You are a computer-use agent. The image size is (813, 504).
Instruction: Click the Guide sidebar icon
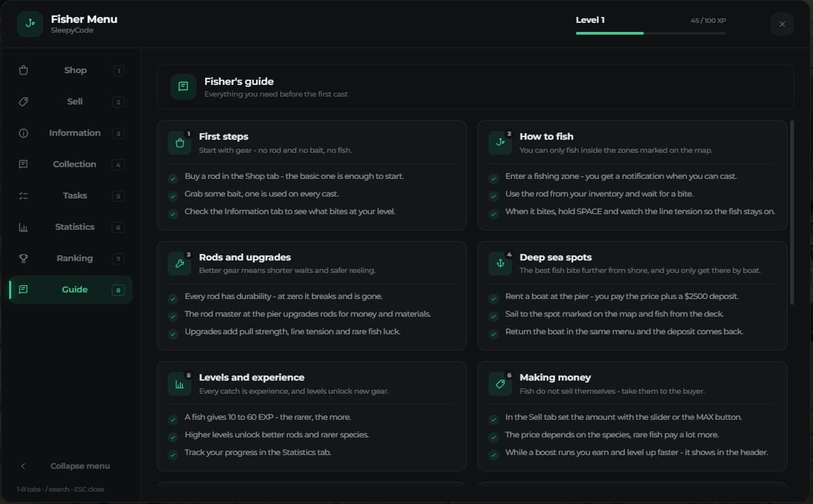click(x=24, y=290)
